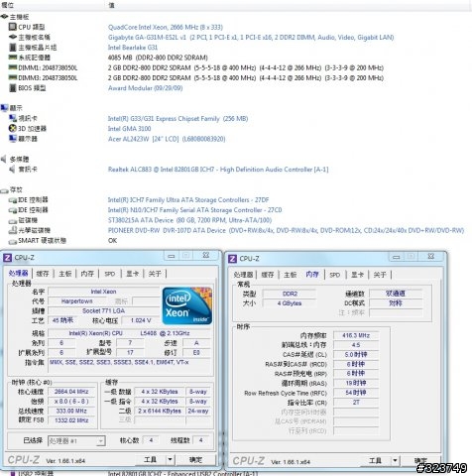The width and height of the screenshot is (472, 476).
Task: Click the DIMM3 memory module icon
Action: 13,77
